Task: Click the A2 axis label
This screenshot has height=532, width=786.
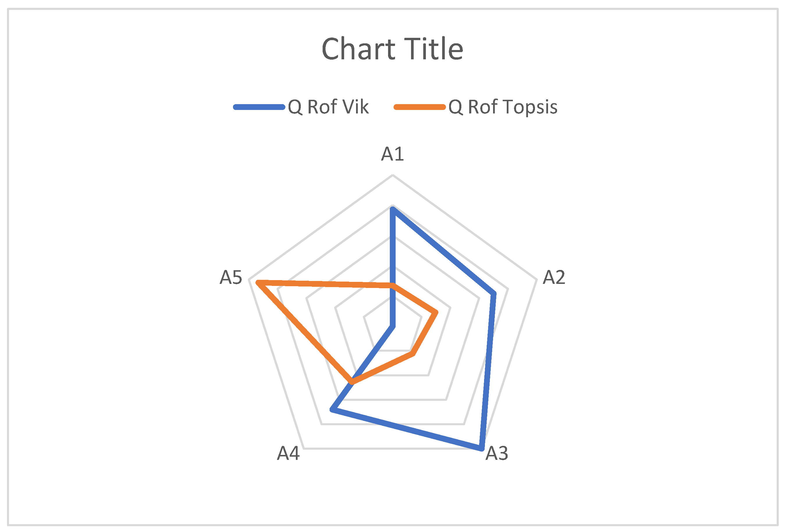Action: [x=554, y=277]
